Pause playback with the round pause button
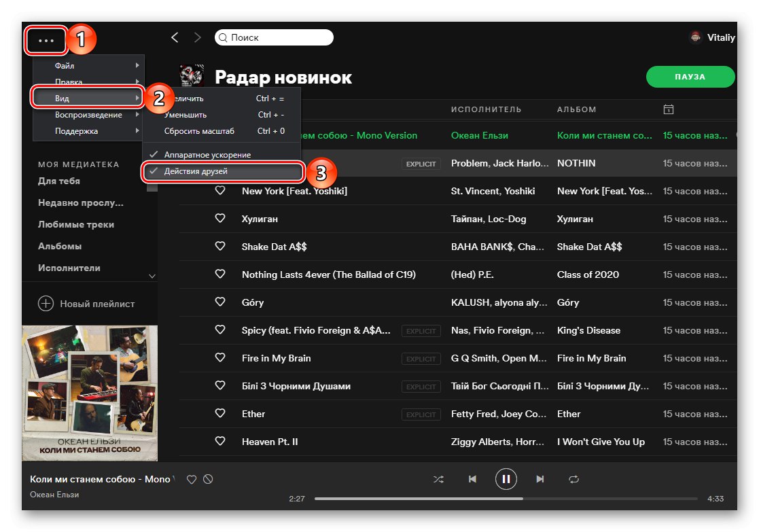 click(506, 479)
